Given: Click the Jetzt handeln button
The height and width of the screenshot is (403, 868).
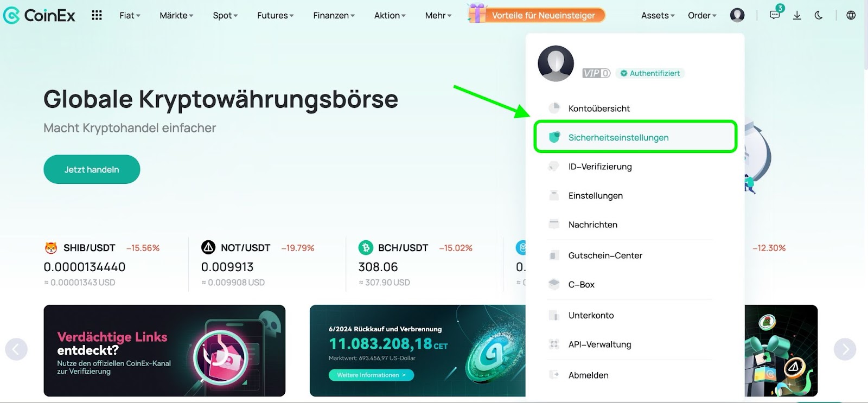Looking at the screenshot, I should click(x=92, y=169).
